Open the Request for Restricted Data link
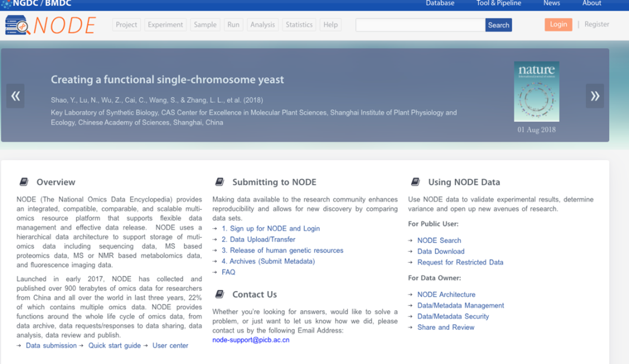The image size is (629, 364). 460,262
